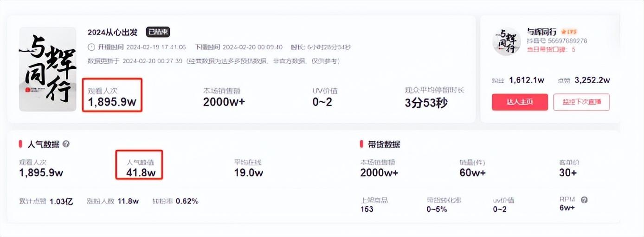Click the 监控下次直播 button
This screenshot has width=644, height=237.
point(581,102)
